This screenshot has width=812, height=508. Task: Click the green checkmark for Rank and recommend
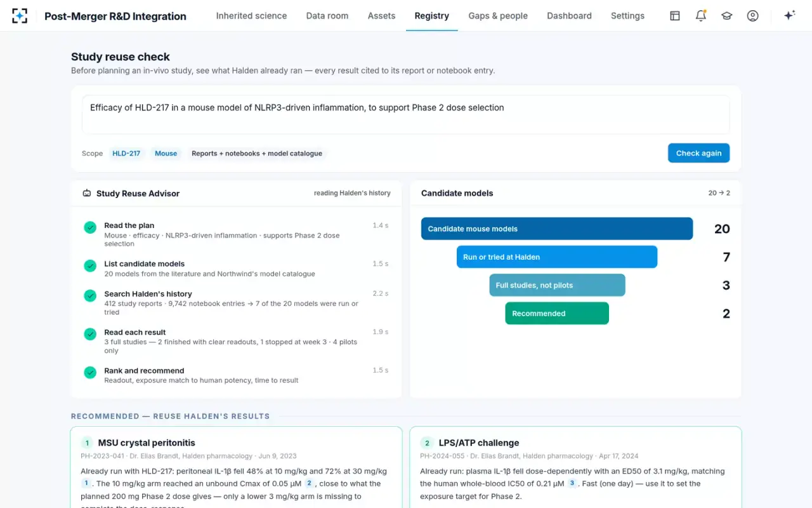[x=90, y=372]
